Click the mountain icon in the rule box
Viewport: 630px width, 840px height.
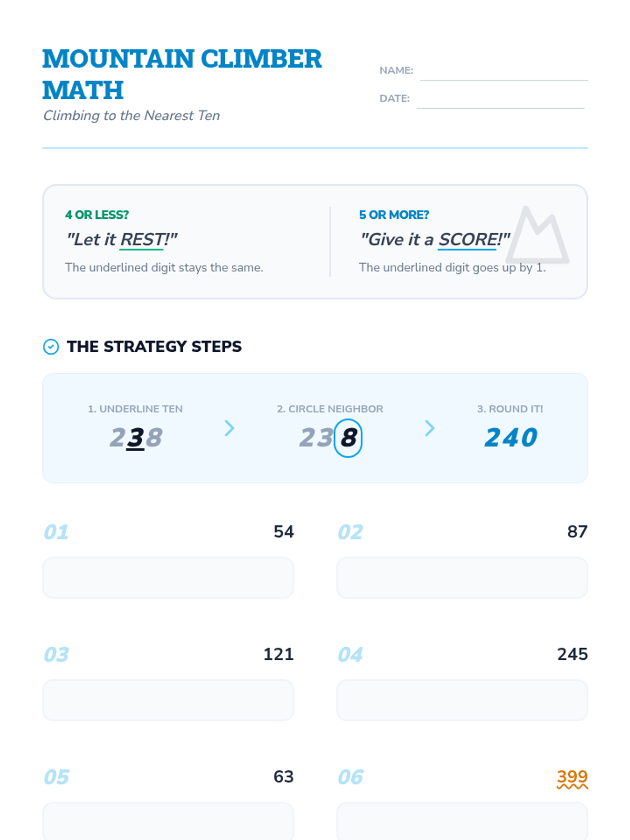[538, 236]
